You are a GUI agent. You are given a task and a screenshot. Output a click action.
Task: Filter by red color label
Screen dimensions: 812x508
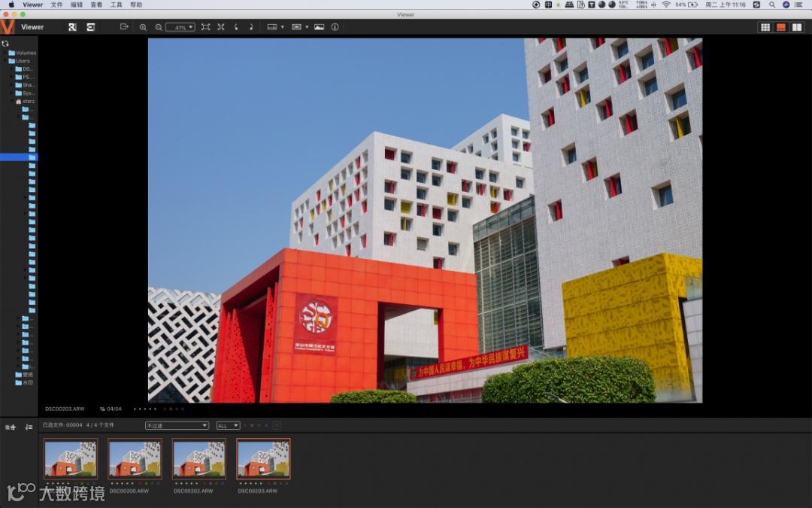pos(245,425)
